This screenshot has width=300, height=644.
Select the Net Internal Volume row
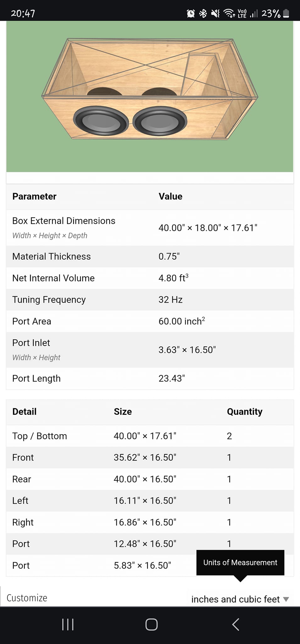(x=150, y=278)
